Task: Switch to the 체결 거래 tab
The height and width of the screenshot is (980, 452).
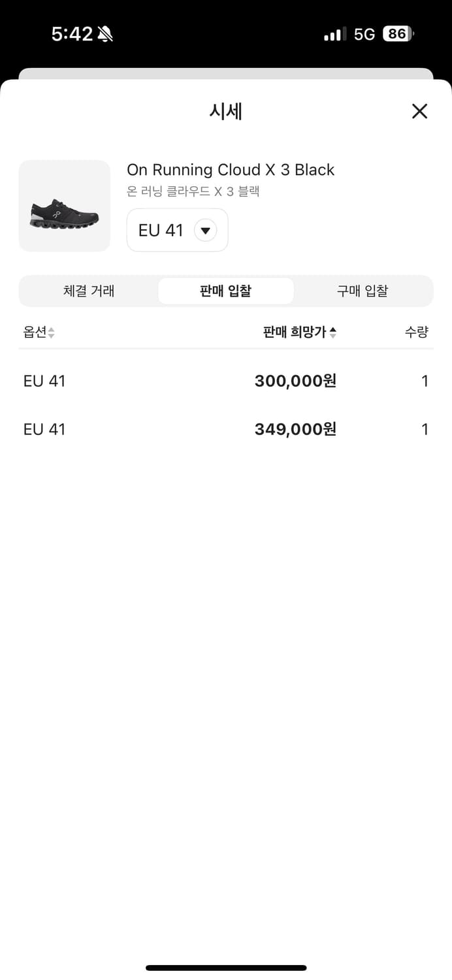Action: (89, 291)
